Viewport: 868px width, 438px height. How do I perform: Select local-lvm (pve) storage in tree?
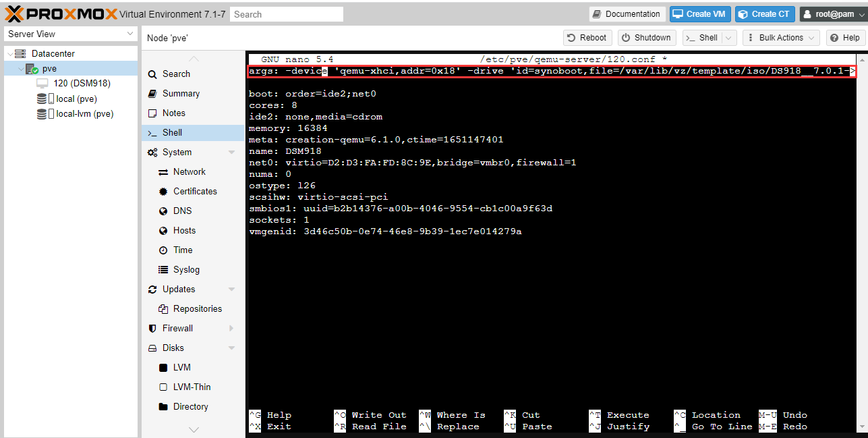coord(85,114)
